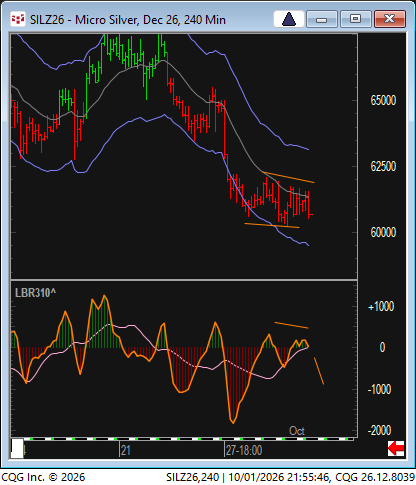This screenshot has height=485, width=416.
Task: Click the dark triangle title bar button
Action: (x=289, y=19)
